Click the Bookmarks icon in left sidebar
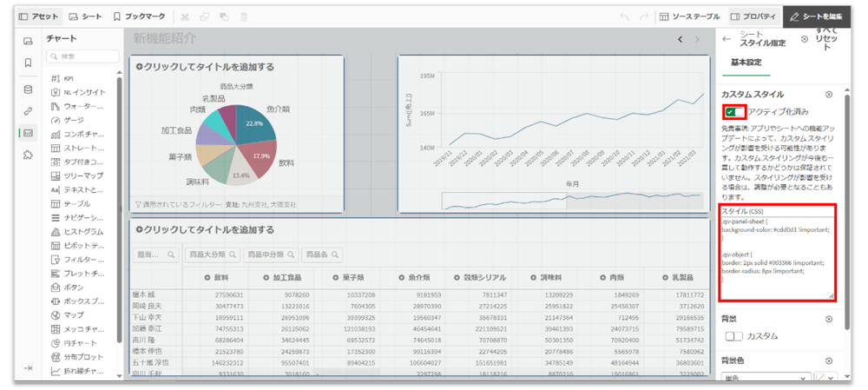This screenshot has height=390, width=868. pos(28,63)
